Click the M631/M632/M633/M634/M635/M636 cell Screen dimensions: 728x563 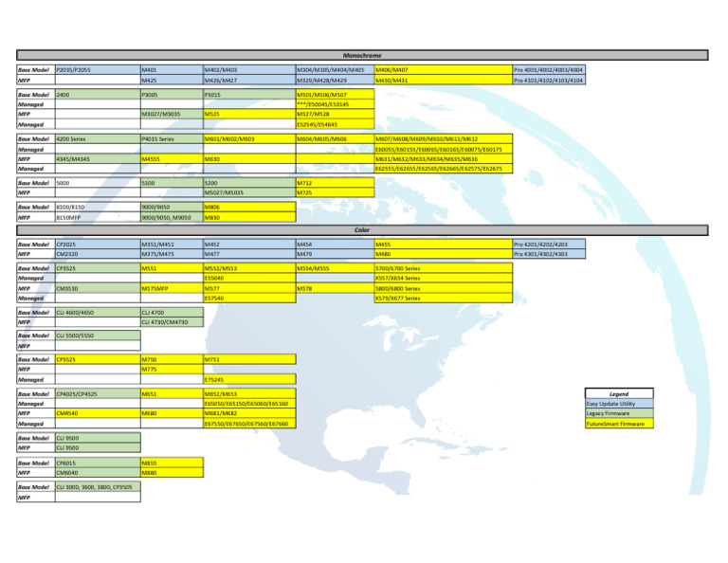444,159
